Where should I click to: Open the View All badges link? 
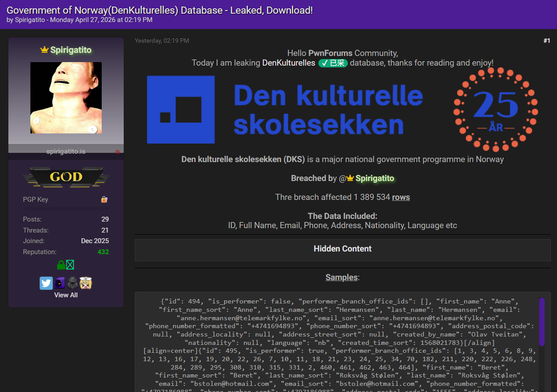(x=66, y=295)
